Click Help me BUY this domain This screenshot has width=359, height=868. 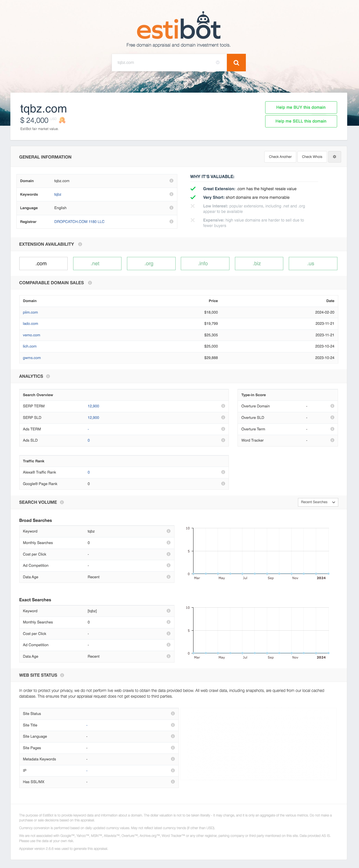(301, 108)
